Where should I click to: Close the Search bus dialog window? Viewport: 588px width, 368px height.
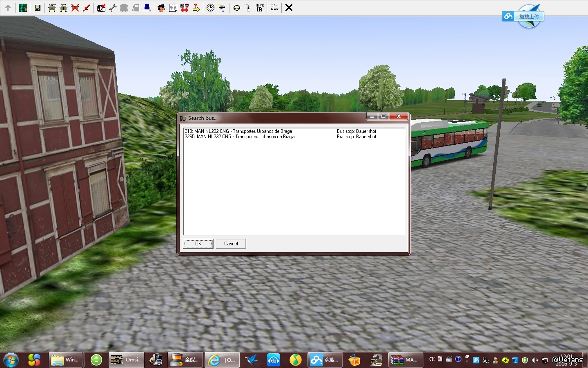point(399,117)
